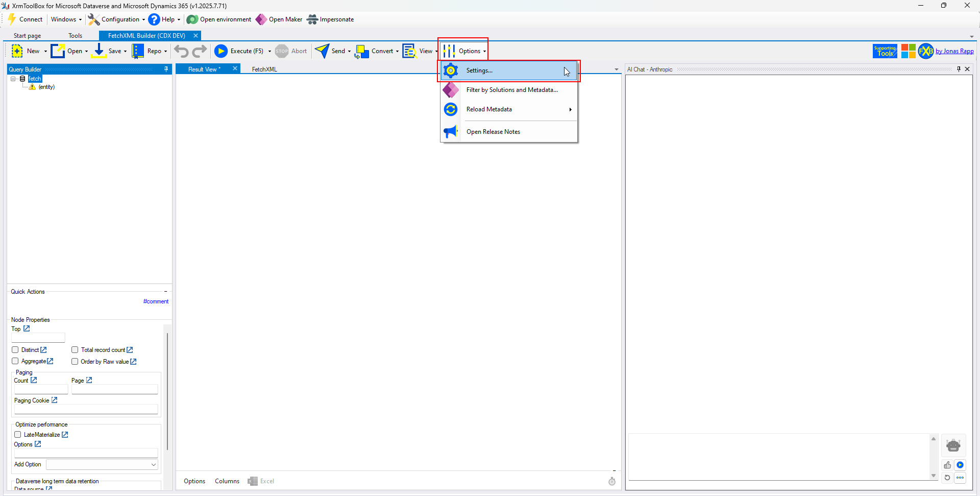Pin the Query Builder panel
Screen dimensions: 980x496
coord(166,69)
